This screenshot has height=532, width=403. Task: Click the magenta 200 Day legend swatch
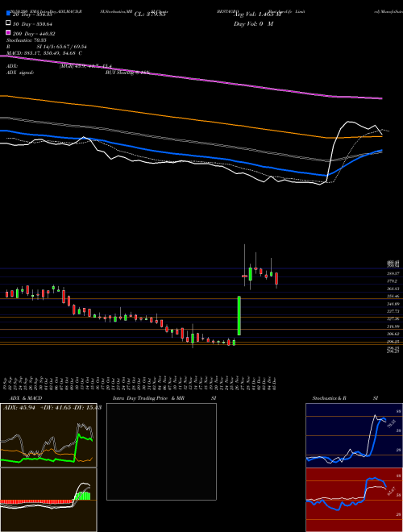coord(9,32)
